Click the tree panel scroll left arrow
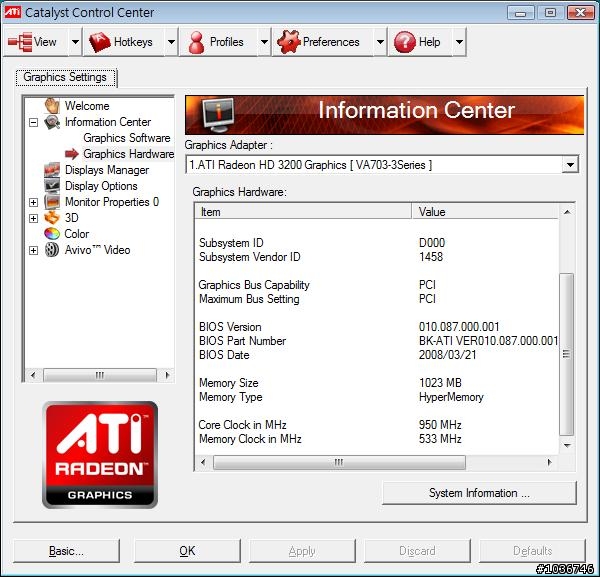Viewport: 600px width, 577px height. click(33, 375)
